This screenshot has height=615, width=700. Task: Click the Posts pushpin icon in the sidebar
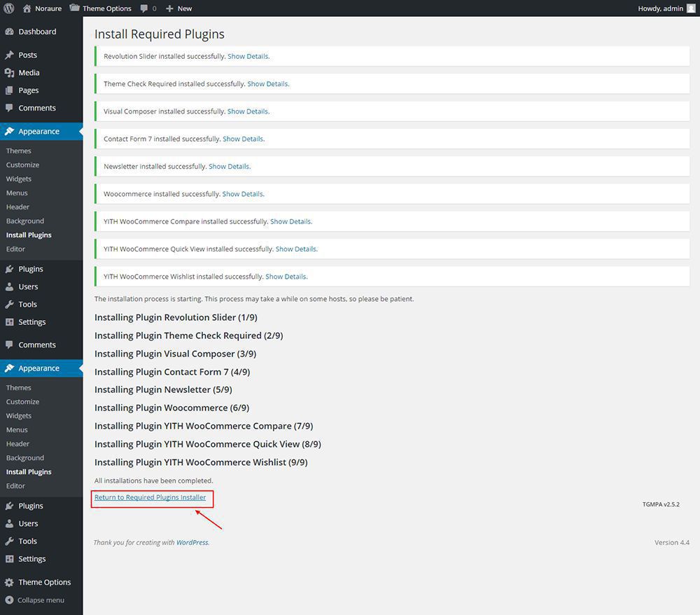(9, 55)
